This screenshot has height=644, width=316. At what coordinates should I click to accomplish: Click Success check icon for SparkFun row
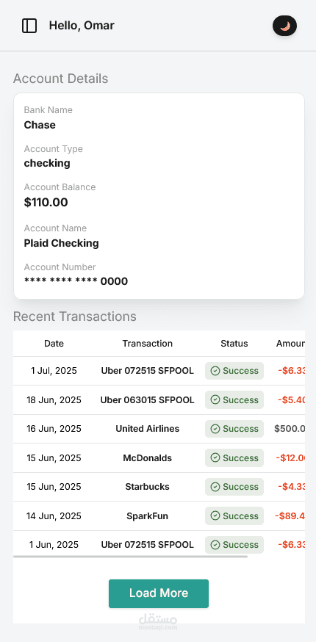click(x=215, y=515)
